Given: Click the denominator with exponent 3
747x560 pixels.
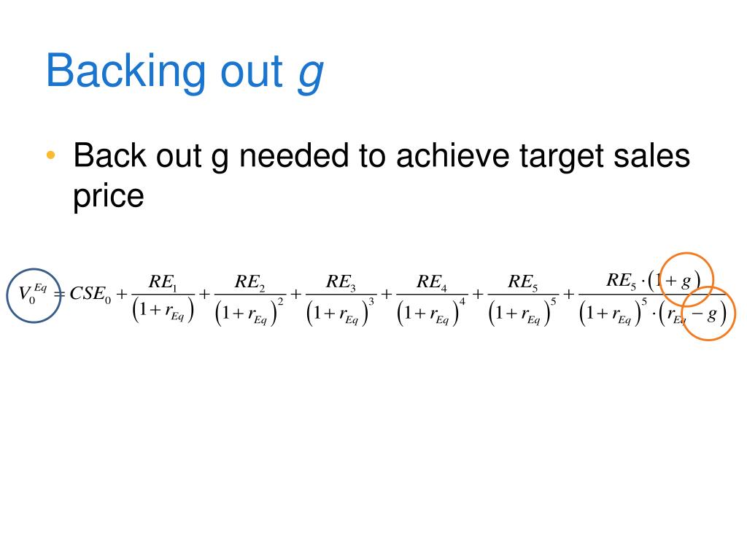Looking at the screenshot, I should [x=341, y=312].
